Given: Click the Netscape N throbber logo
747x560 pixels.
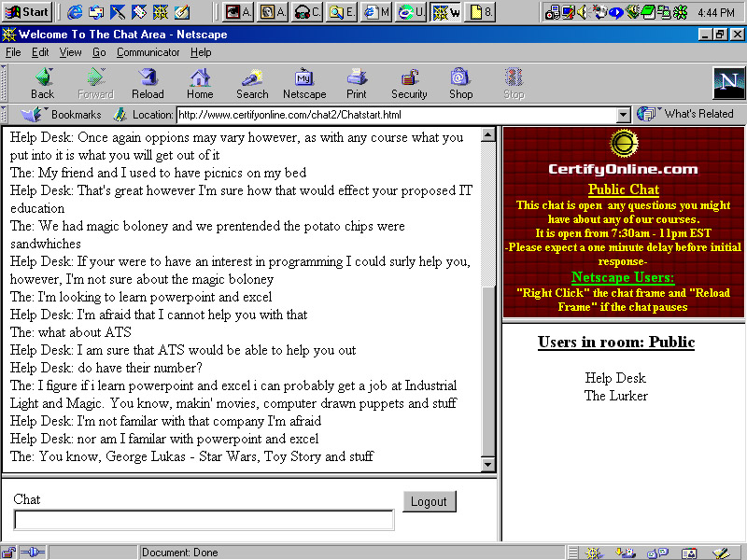Looking at the screenshot, I should coord(728,83).
